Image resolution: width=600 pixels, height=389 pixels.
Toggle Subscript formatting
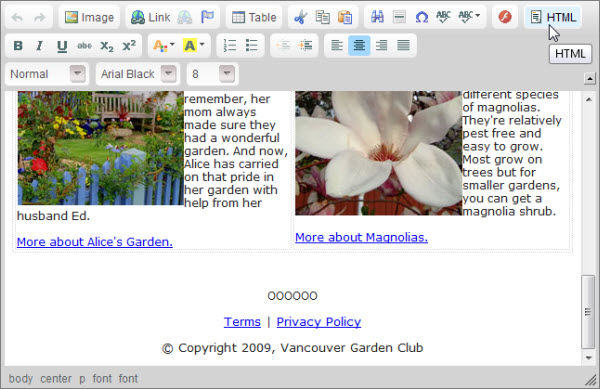(107, 46)
